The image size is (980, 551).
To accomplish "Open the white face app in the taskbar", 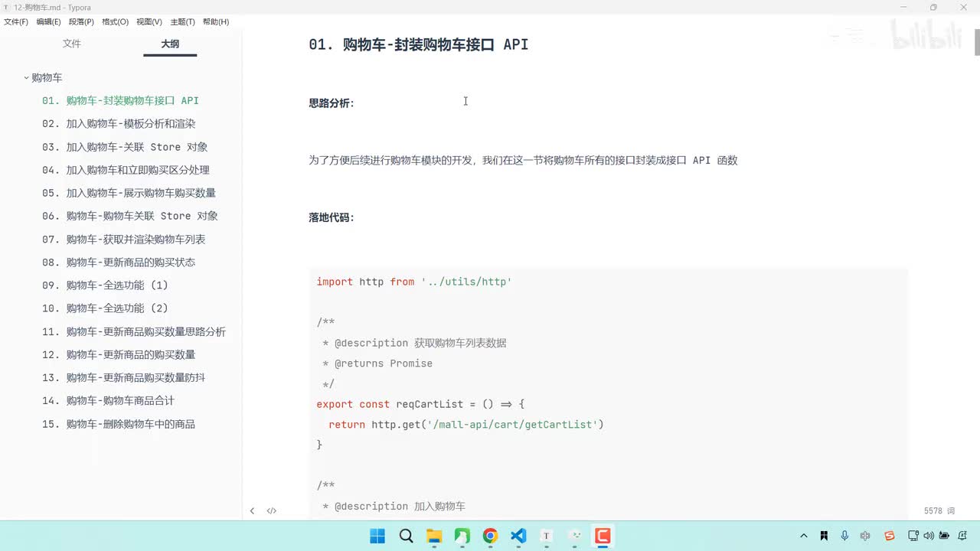I will [575, 536].
